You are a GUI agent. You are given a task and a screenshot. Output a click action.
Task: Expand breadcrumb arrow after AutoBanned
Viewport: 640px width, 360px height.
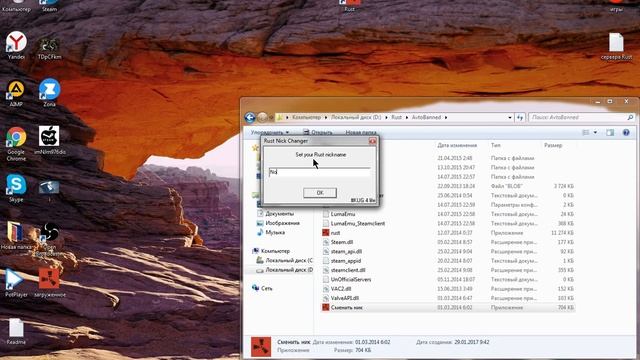tap(446, 118)
